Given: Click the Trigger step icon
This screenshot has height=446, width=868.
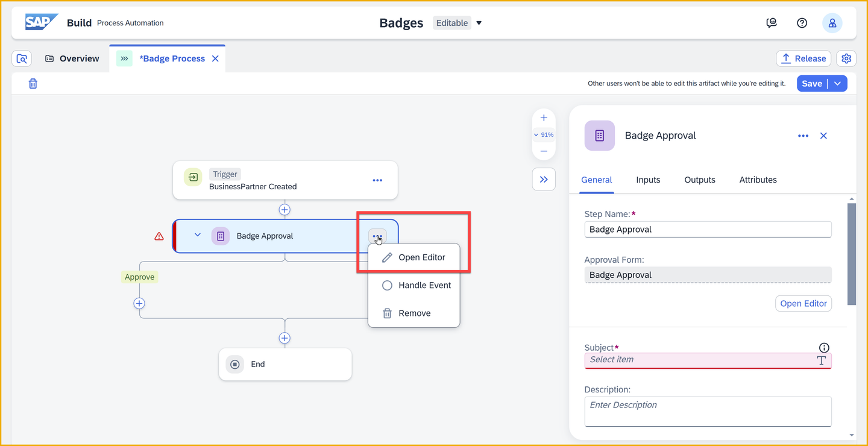Looking at the screenshot, I should point(193,177).
